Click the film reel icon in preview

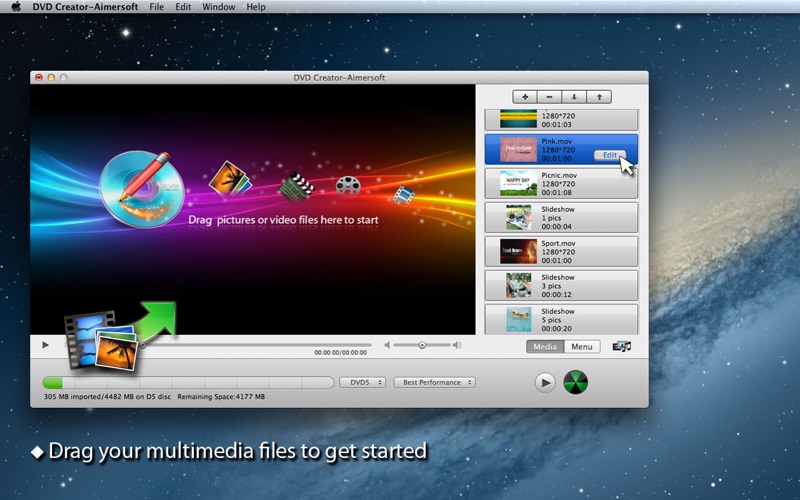tap(348, 186)
